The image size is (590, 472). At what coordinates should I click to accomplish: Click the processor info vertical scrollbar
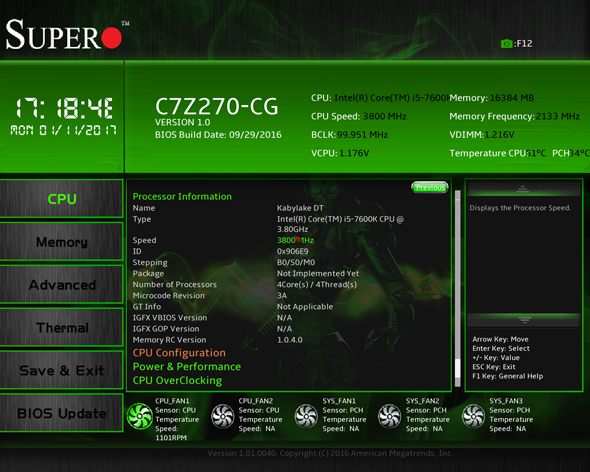pos(458,289)
